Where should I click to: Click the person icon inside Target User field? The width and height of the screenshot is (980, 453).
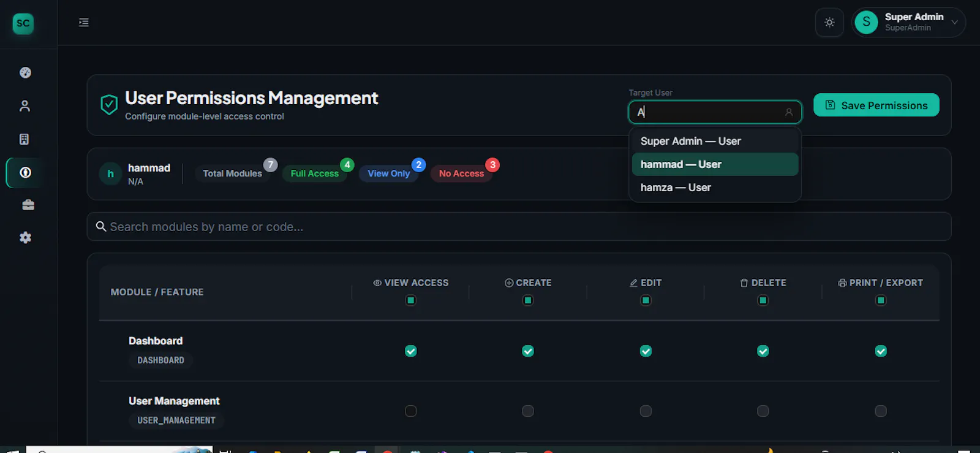(x=789, y=112)
